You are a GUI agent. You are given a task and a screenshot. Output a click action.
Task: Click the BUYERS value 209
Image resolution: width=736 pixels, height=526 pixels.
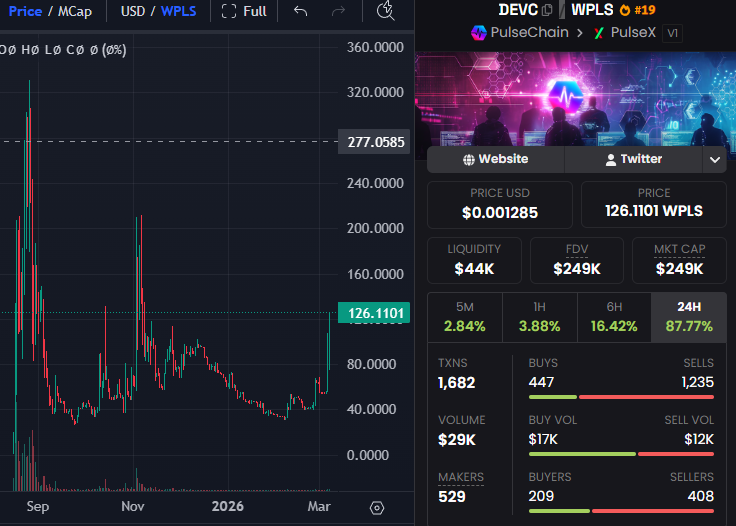point(541,496)
